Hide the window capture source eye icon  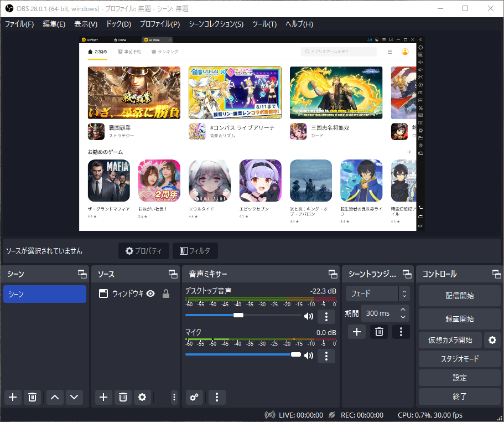point(150,294)
